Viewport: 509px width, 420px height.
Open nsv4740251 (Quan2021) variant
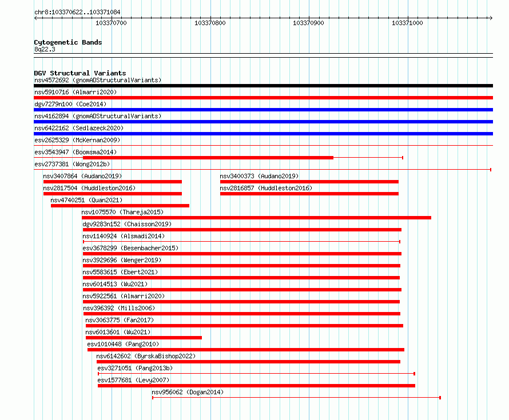[86, 200]
